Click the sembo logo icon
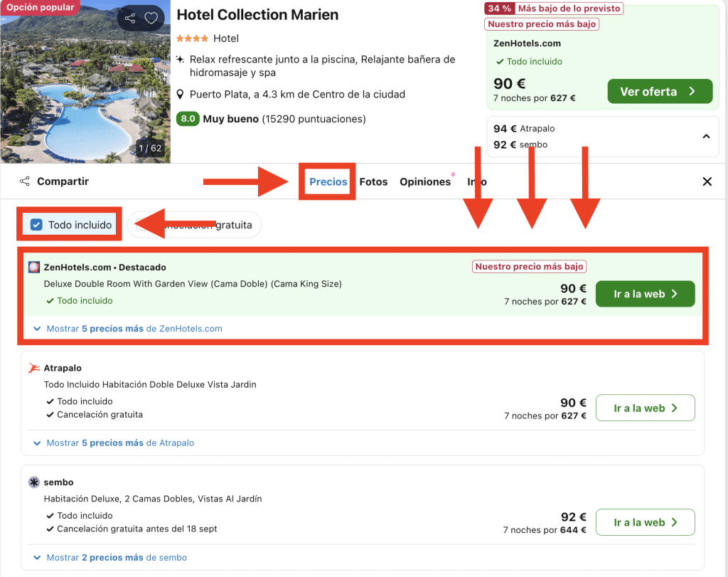This screenshot has height=577, width=728. pyautogui.click(x=34, y=482)
